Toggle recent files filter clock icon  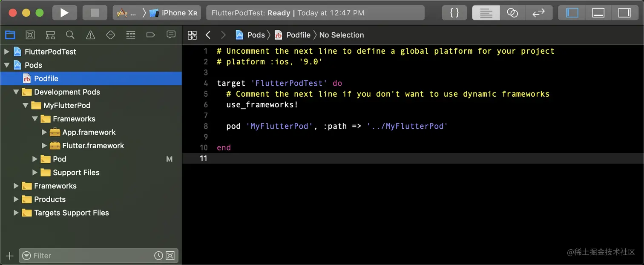point(158,256)
